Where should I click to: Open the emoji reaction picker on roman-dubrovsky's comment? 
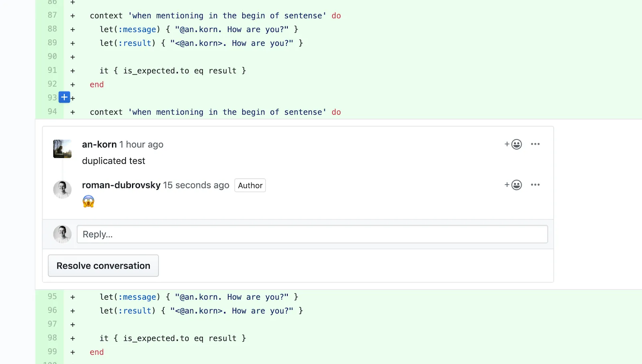[x=517, y=185]
